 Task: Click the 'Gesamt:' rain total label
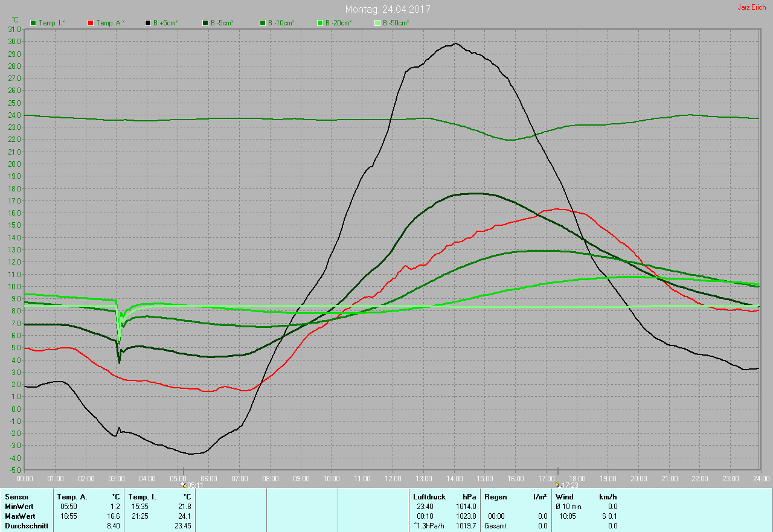click(496, 526)
